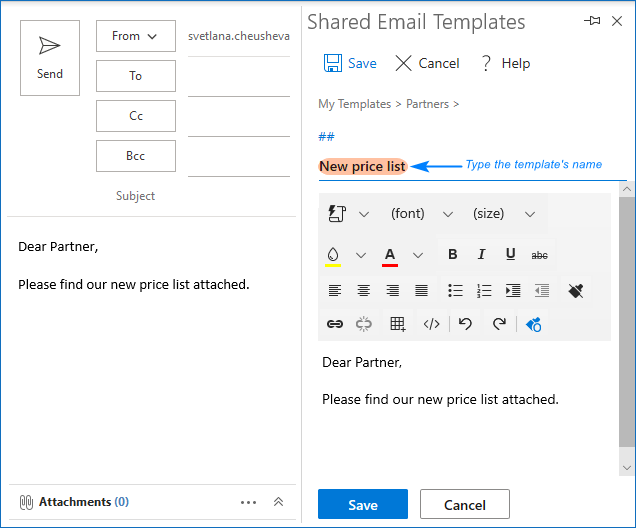Viewport: 636px width, 528px height.
Task: Insert a table in the template
Action: click(x=397, y=324)
